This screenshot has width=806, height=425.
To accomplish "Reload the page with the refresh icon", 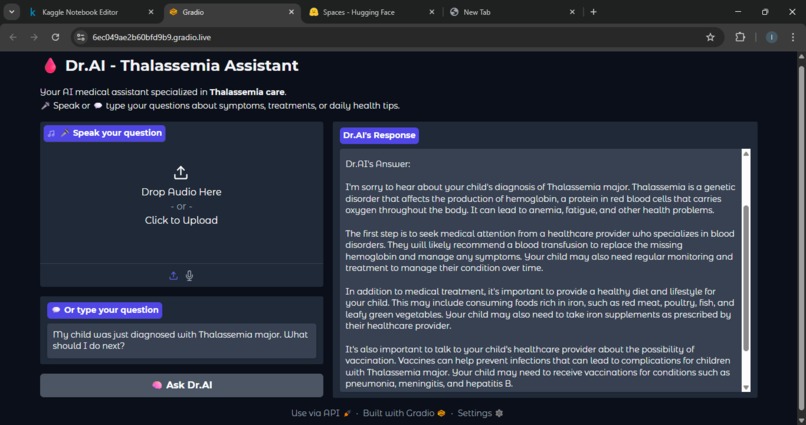I will tap(56, 37).
